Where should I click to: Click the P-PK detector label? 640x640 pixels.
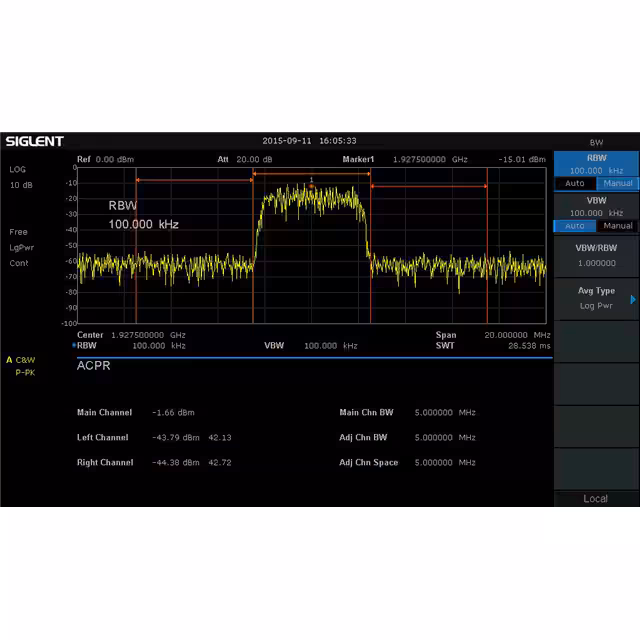[25, 372]
